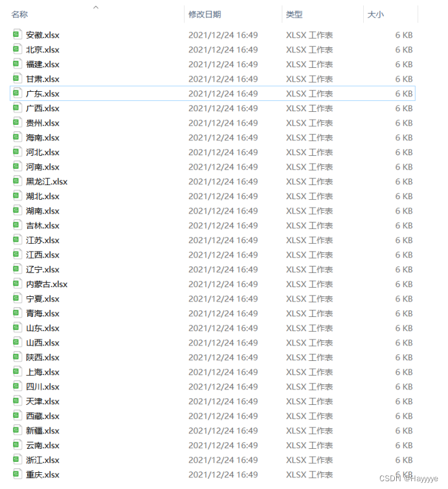This screenshot has height=489, width=448.
Task: Click the file icon of 甘肃.xlsx
Action: 17,78
